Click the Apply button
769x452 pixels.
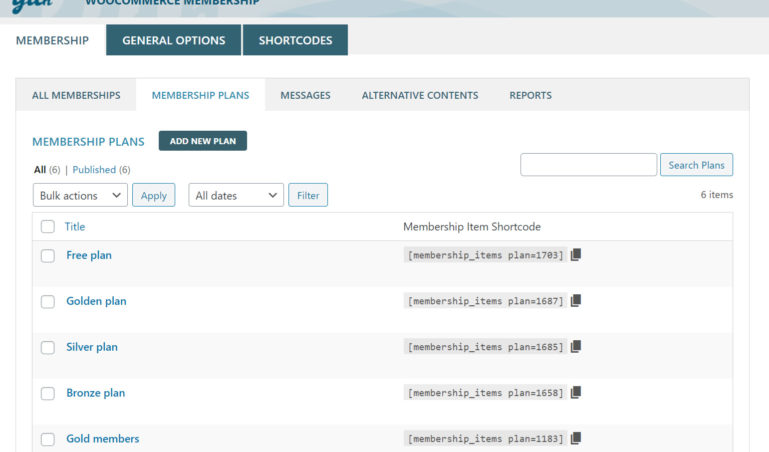[154, 195]
